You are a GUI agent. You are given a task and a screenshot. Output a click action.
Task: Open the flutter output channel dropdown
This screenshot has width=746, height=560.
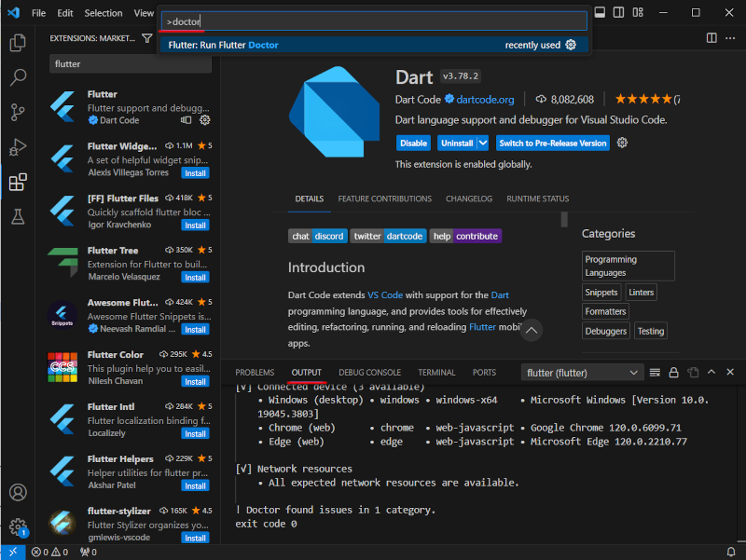pos(582,373)
